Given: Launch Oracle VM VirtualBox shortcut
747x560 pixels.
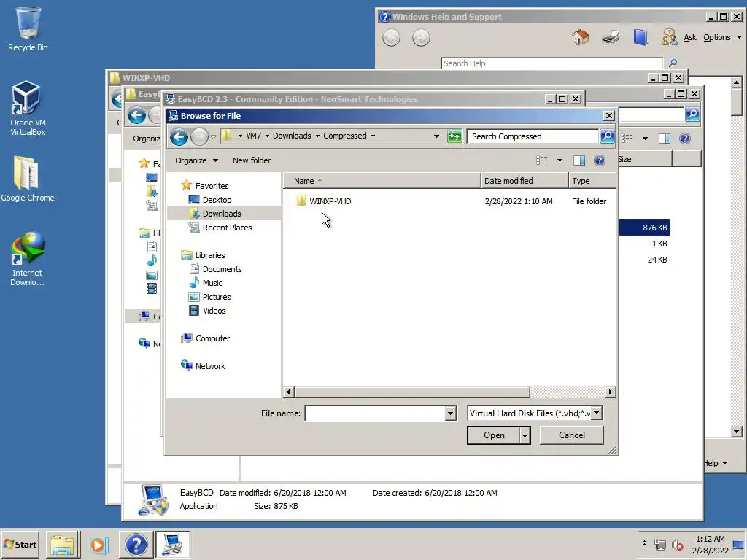Looking at the screenshot, I should point(28,109).
